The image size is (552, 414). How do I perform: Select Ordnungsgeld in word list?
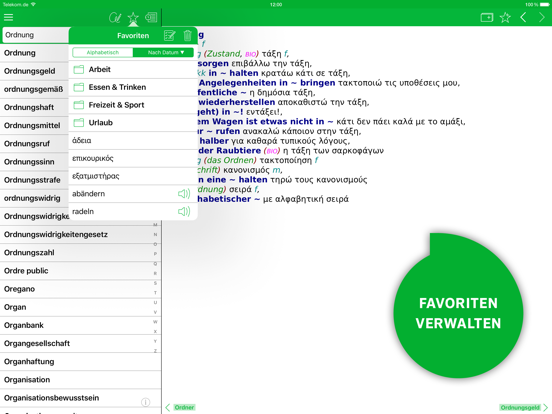point(34,71)
